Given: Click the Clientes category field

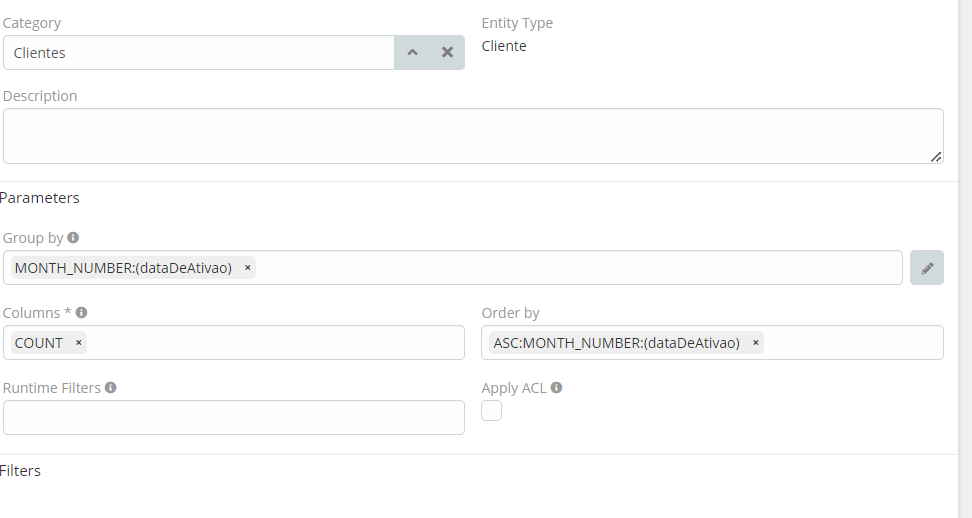Looking at the screenshot, I should (198, 53).
